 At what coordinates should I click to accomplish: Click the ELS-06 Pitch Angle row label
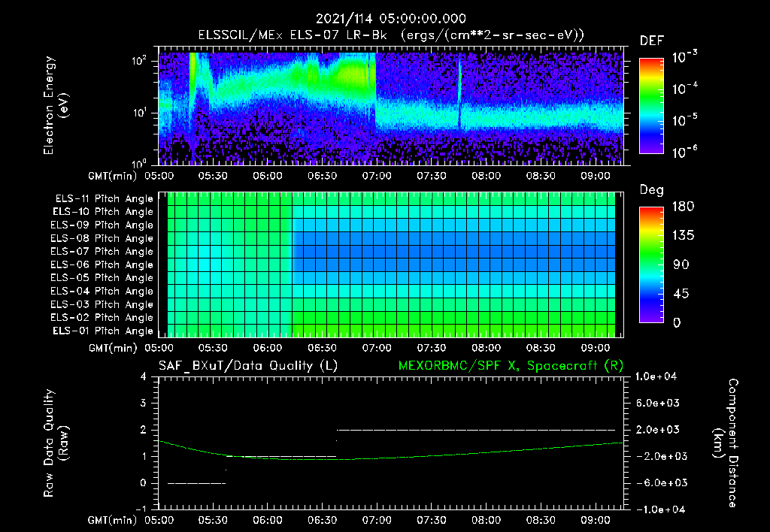[x=102, y=264]
